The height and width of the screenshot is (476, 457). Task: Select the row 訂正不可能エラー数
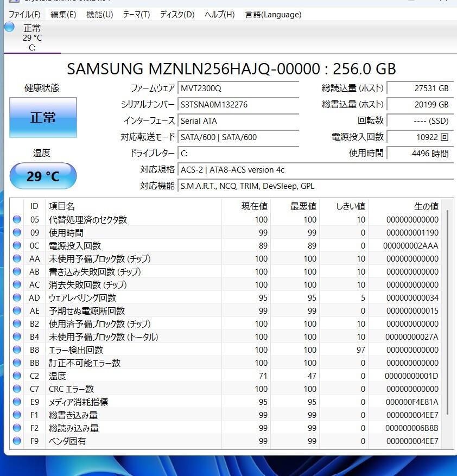pyautogui.click(x=226, y=363)
